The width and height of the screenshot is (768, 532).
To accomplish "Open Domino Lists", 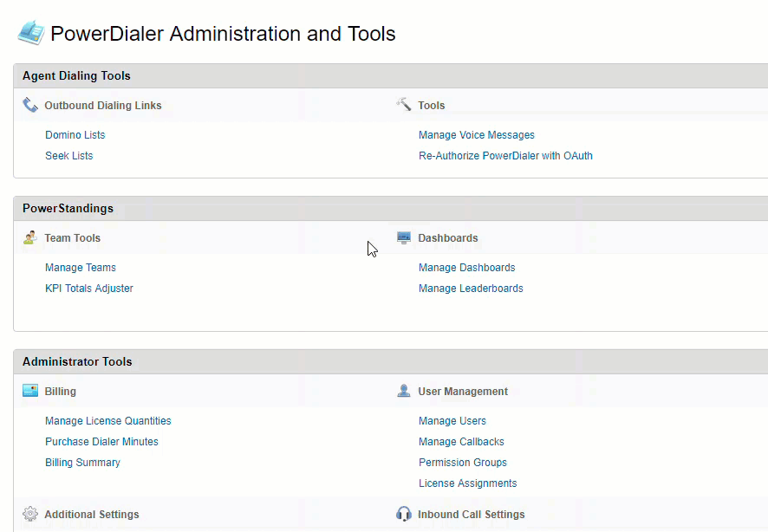I will point(75,134).
